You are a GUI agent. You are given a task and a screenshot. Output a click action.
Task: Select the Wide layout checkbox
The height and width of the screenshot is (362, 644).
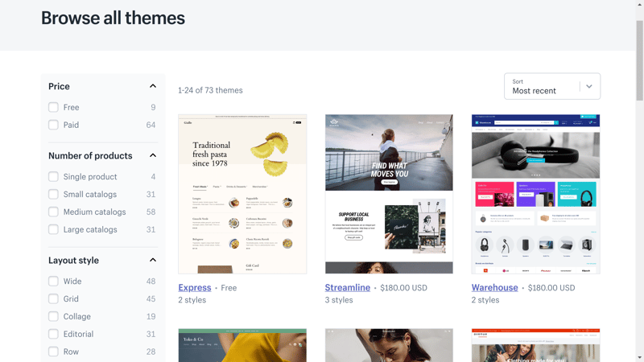(53, 281)
